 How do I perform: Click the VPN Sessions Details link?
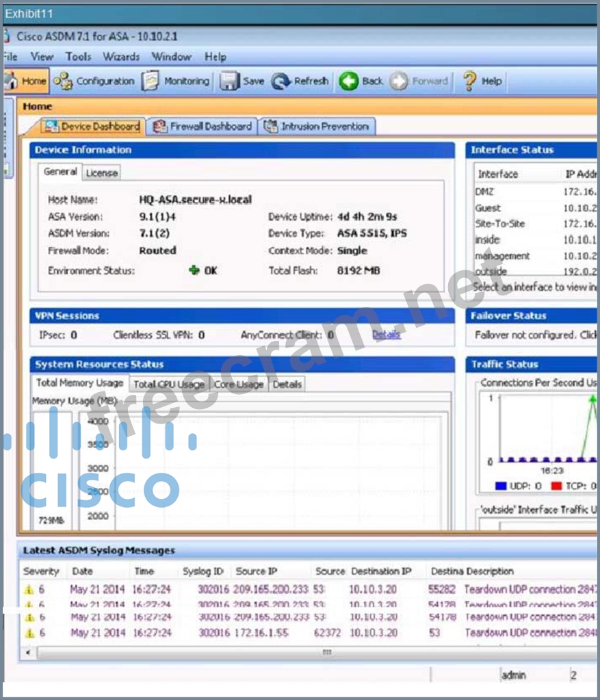386,335
